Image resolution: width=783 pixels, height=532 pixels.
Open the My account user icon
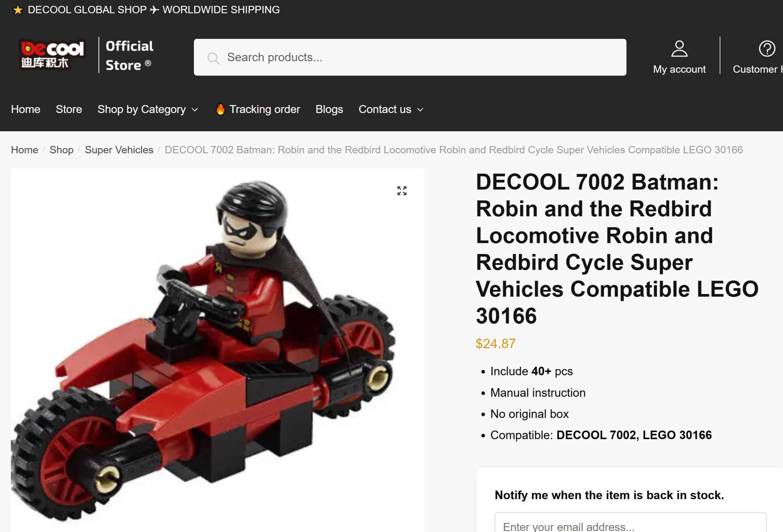click(679, 49)
